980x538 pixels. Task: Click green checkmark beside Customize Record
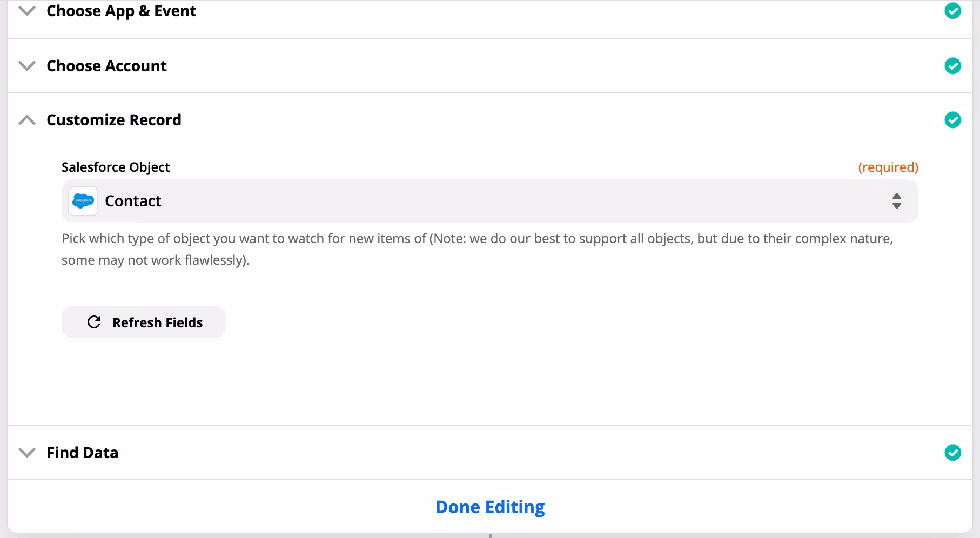952,120
